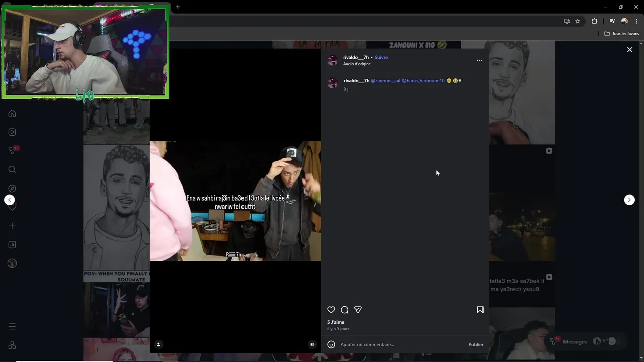Go to the previous post arrow
The height and width of the screenshot is (362, 644).
10,200
